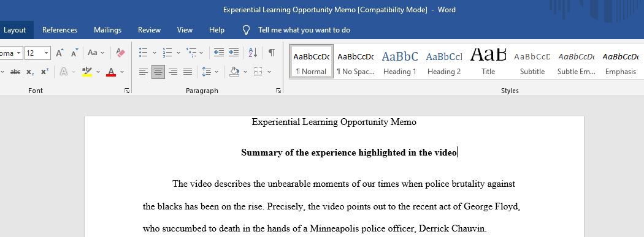The image size is (644, 237).
Task: Click the Shading paint bucket icon
Action: point(234,72)
